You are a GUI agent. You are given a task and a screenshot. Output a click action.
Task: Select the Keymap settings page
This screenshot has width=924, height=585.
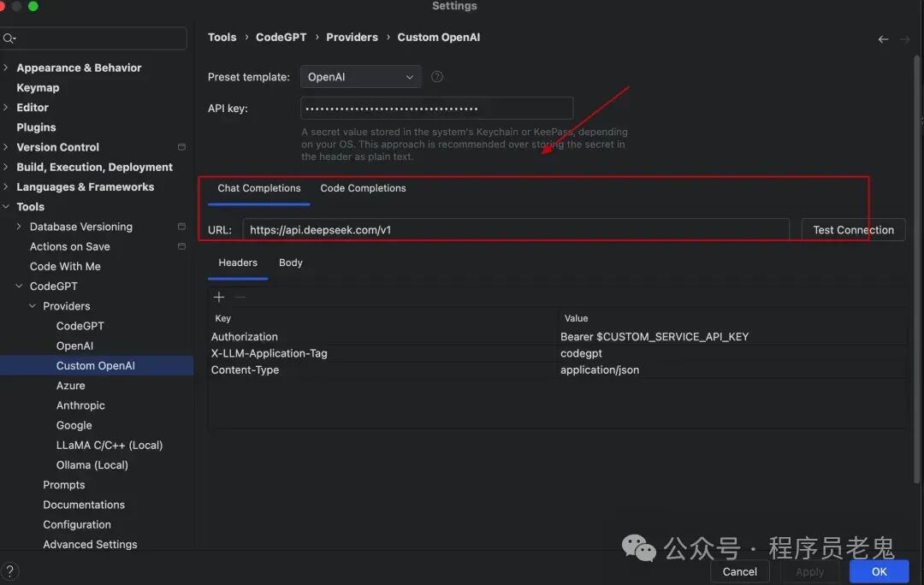[38, 88]
